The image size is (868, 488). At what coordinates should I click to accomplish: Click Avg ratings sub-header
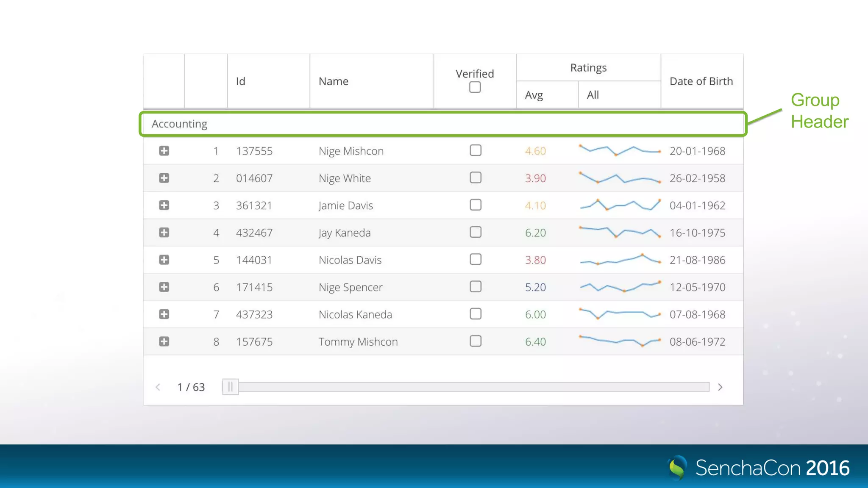(534, 95)
